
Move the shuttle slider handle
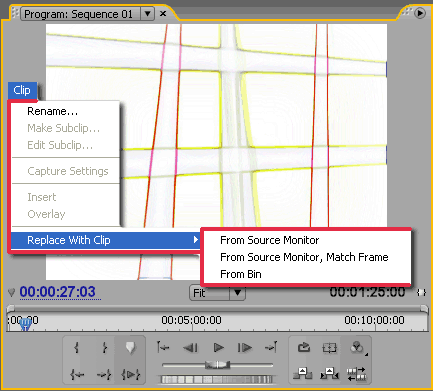click(217, 364)
